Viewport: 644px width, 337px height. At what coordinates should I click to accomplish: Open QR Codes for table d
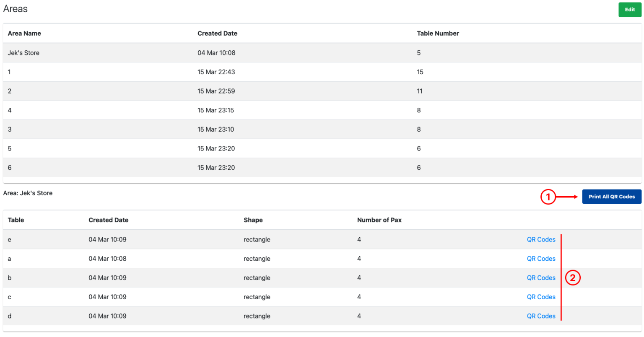[x=541, y=316]
